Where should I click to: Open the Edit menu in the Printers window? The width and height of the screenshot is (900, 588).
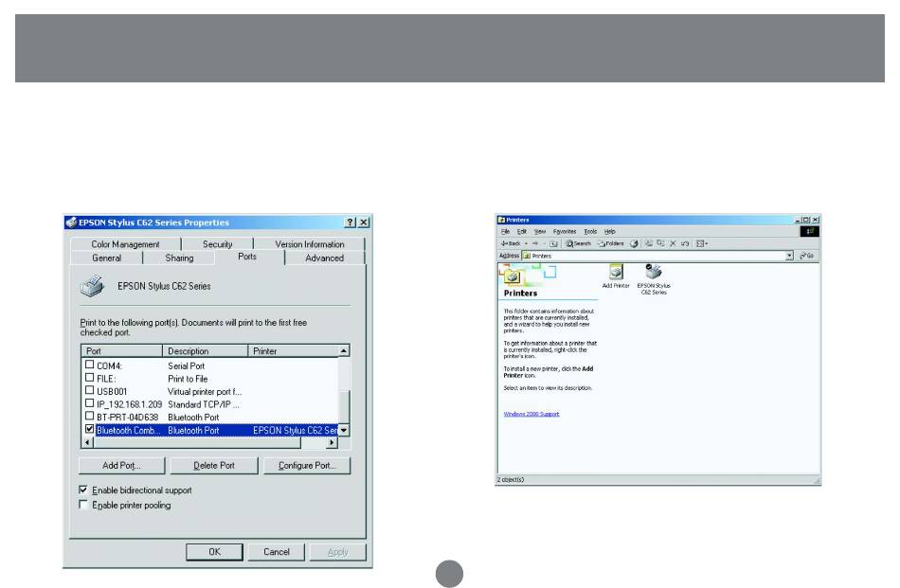point(522,232)
